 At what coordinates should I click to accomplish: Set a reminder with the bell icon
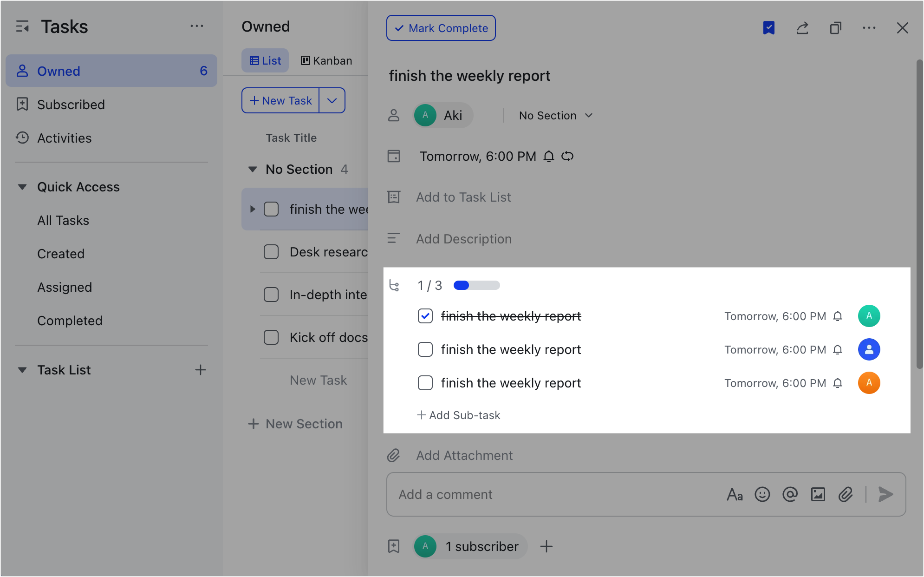coord(548,157)
